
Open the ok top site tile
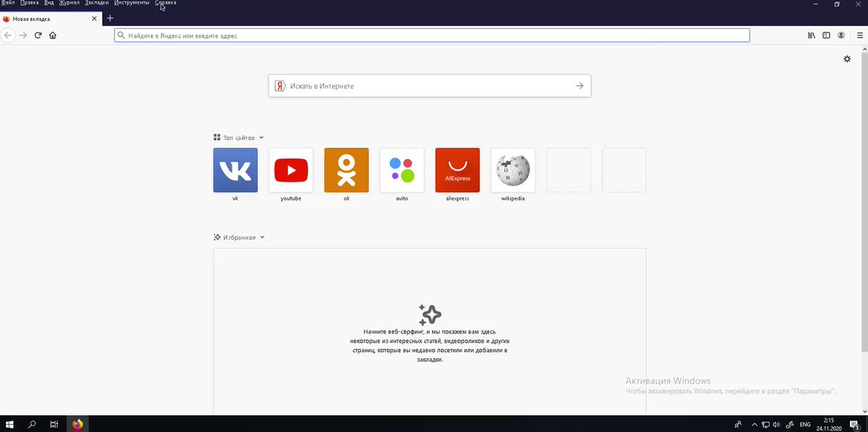(x=346, y=170)
